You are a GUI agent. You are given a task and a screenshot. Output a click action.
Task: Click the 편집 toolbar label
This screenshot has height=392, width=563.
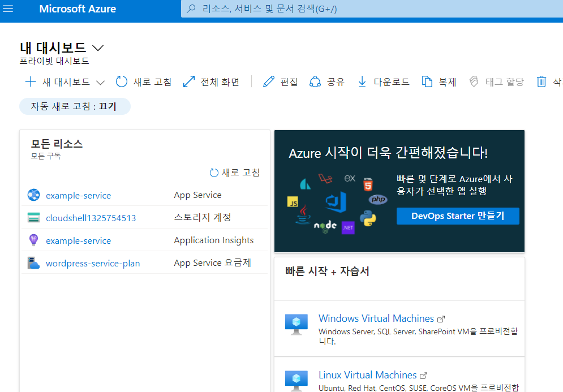click(289, 82)
